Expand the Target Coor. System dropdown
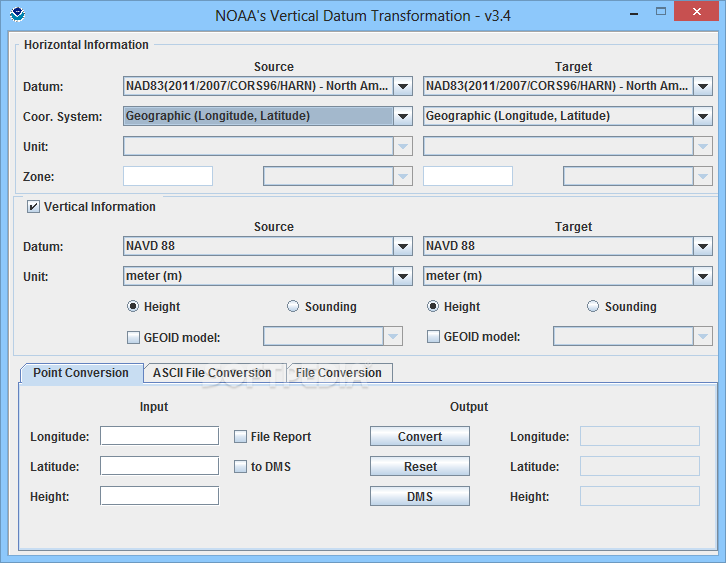726x563 pixels. pos(568,116)
